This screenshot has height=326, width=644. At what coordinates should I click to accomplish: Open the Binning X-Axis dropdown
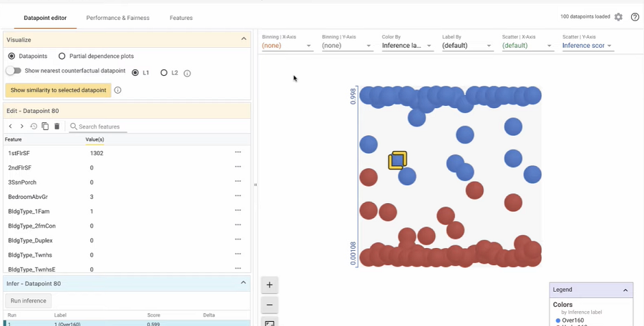point(287,46)
